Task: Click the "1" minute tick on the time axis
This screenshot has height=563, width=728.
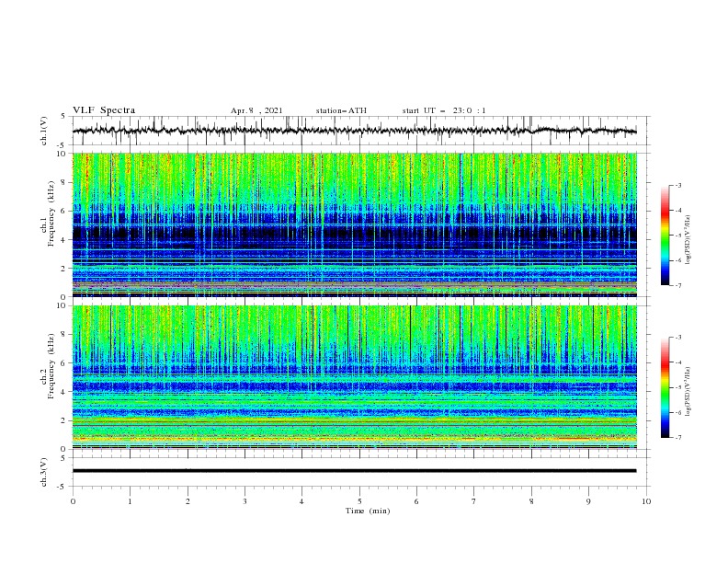Action: 130,501
